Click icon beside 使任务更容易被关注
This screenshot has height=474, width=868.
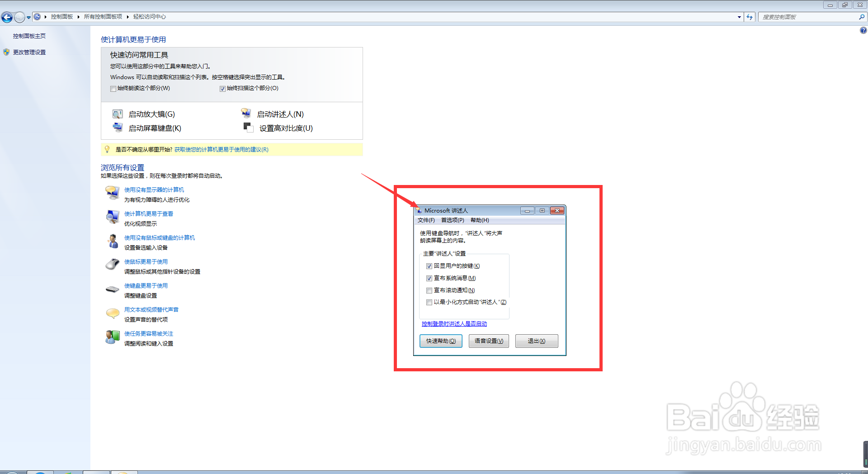[x=112, y=337]
